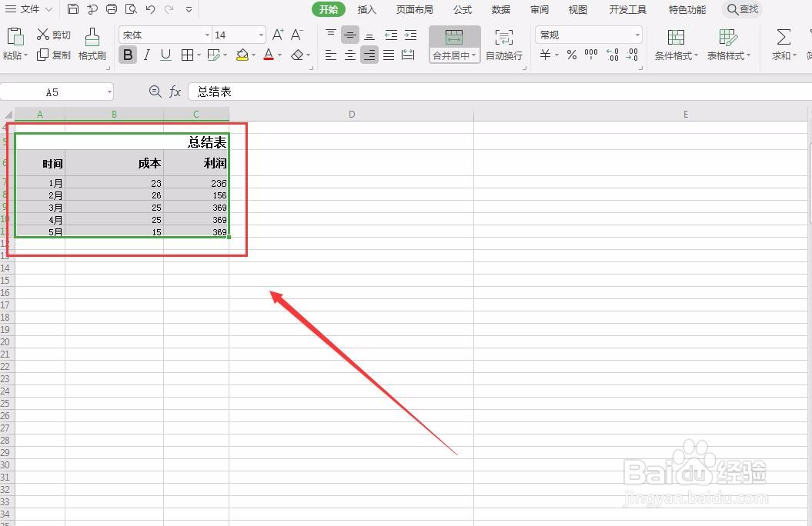This screenshot has width=812, height=526.
Task: Expand the 表格样式 dropdown
Action: point(748,55)
